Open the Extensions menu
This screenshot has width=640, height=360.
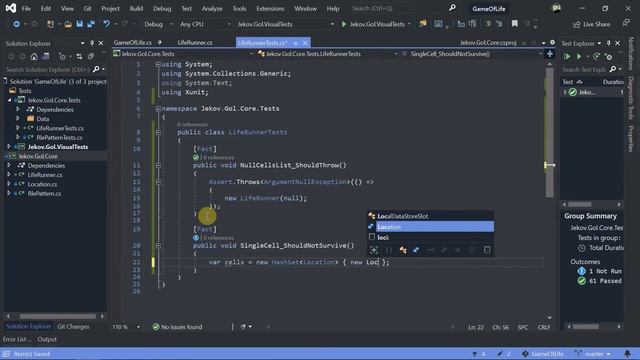pyautogui.click(x=270, y=9)
